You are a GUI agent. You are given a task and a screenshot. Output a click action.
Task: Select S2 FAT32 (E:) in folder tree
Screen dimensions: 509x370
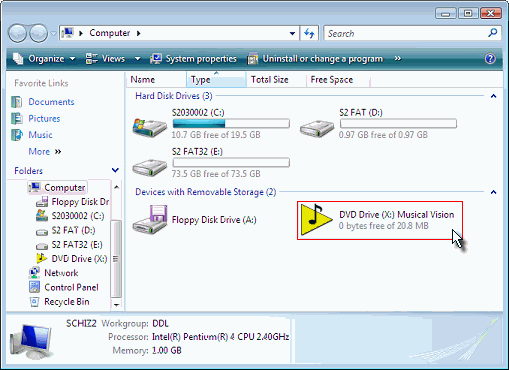[x=77, y=245]
